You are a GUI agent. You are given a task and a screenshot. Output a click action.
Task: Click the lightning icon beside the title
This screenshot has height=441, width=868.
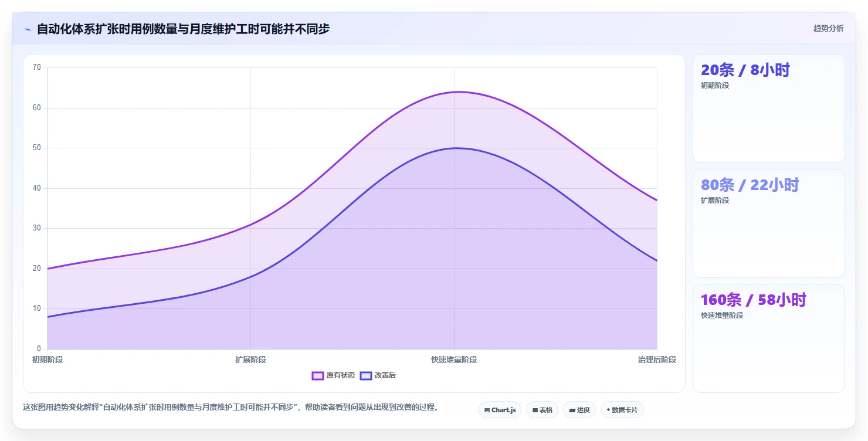tap(28, 29)
